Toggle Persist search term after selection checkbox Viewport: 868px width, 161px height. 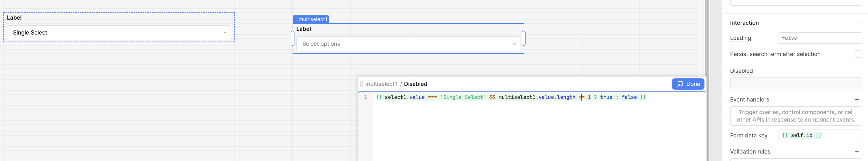click(858, 54)
